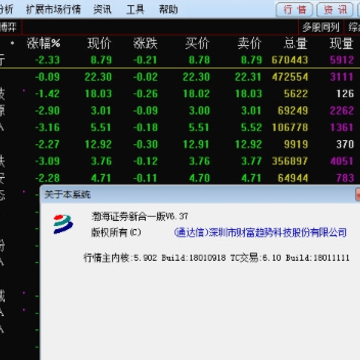Select total volume 64944 cell
The image size is (360, 360).
(x=293, y=178)
